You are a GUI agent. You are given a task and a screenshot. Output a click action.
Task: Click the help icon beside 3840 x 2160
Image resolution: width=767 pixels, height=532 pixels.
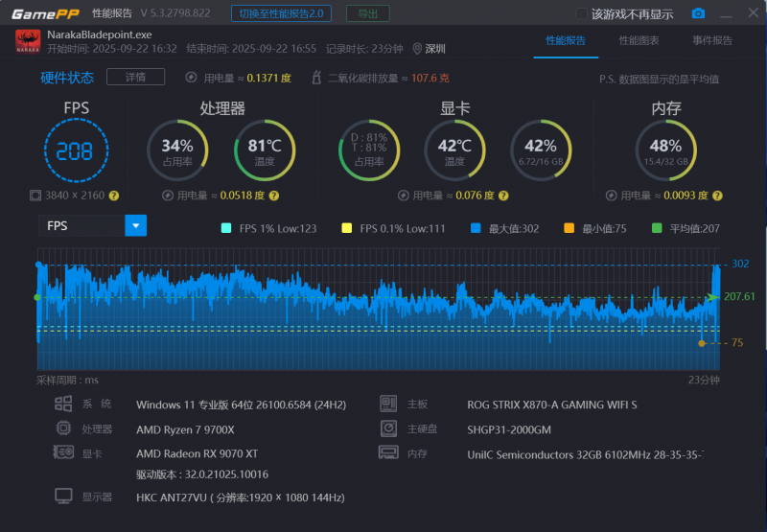point(114,196)
